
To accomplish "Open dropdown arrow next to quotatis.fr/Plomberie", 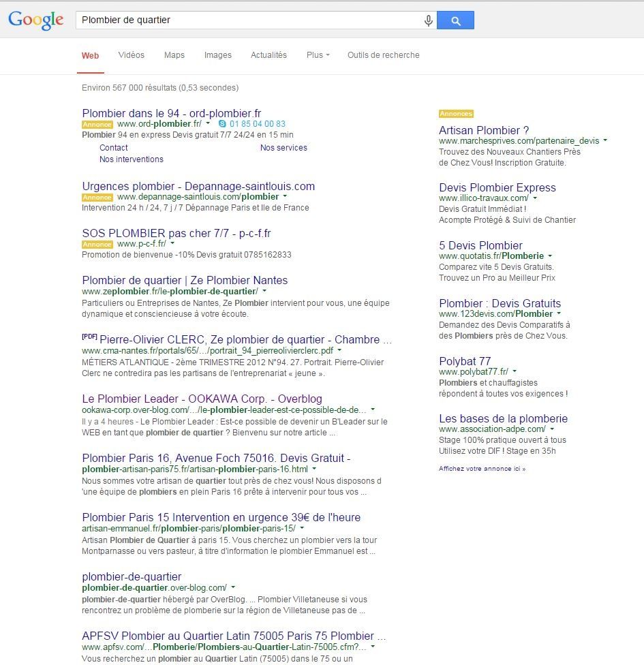I will coord(550,256).
